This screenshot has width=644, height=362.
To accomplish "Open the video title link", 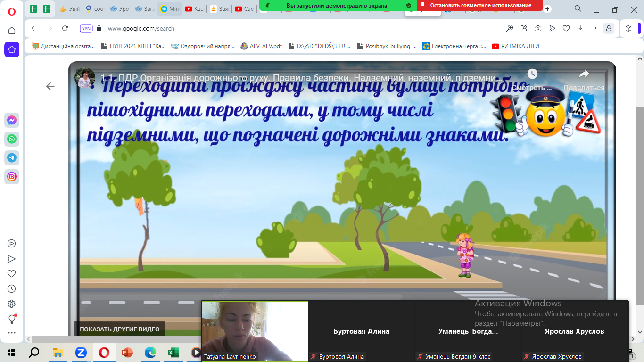I will [301, 78].
